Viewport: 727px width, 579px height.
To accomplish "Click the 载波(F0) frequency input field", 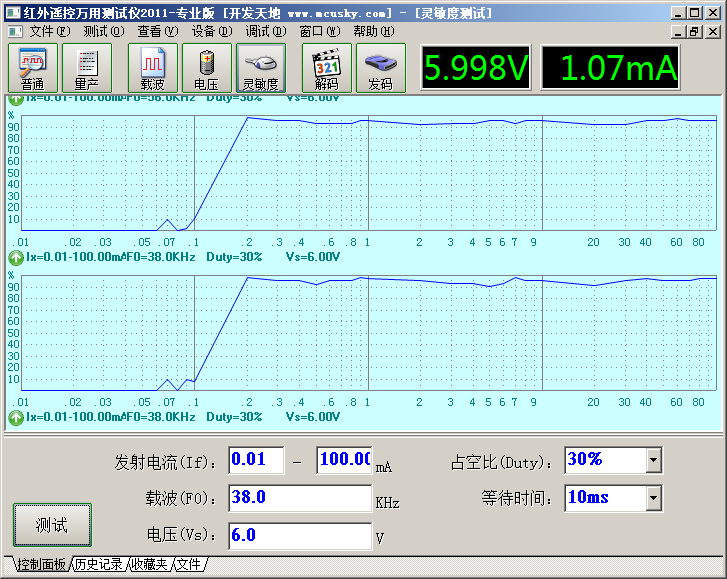I will 300,498.
